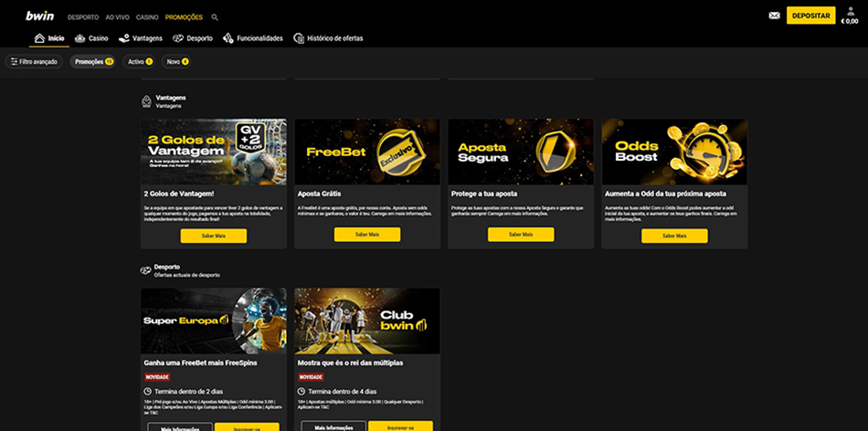
Task: Click title Ganha uma FreeBet mais FreeSpins
Action: 200,363
